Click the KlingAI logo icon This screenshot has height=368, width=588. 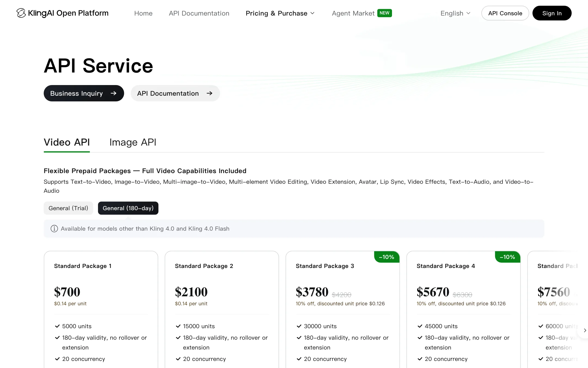point(21,13)
